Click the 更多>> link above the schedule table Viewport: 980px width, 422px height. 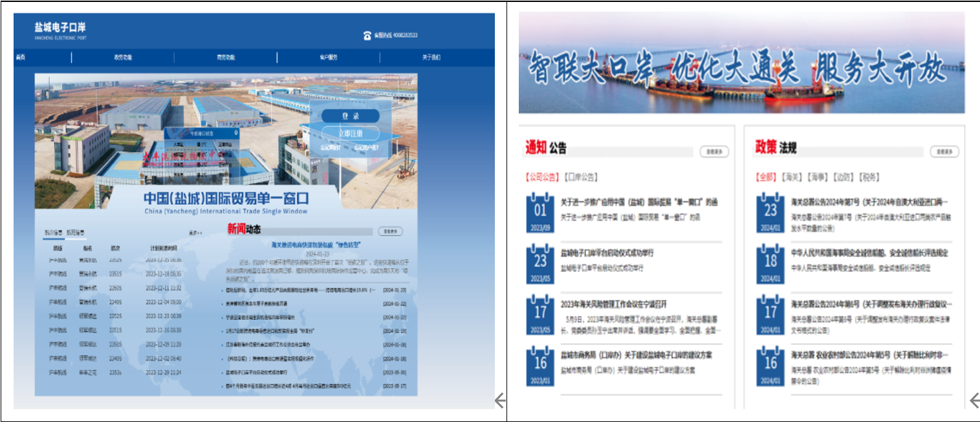pos(195,233)
